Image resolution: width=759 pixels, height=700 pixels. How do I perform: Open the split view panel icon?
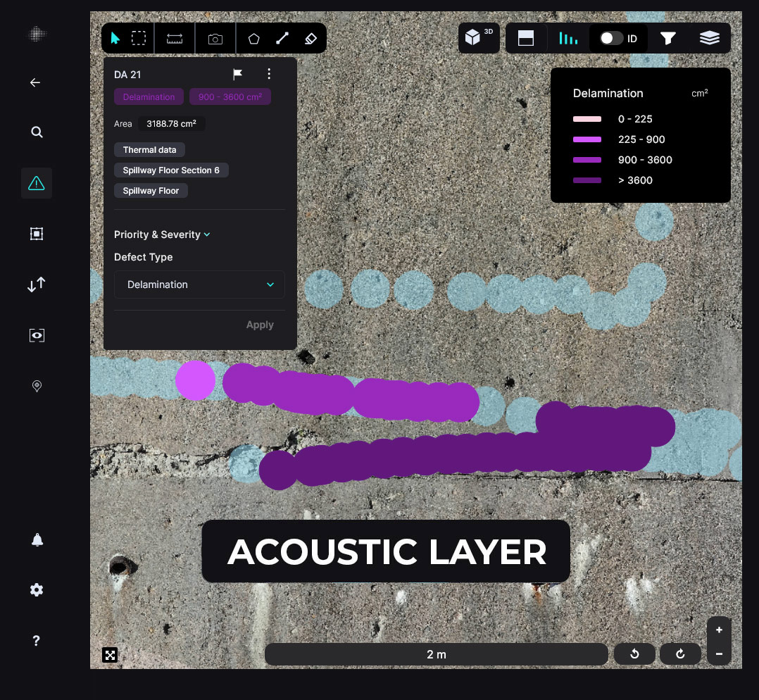526,38
